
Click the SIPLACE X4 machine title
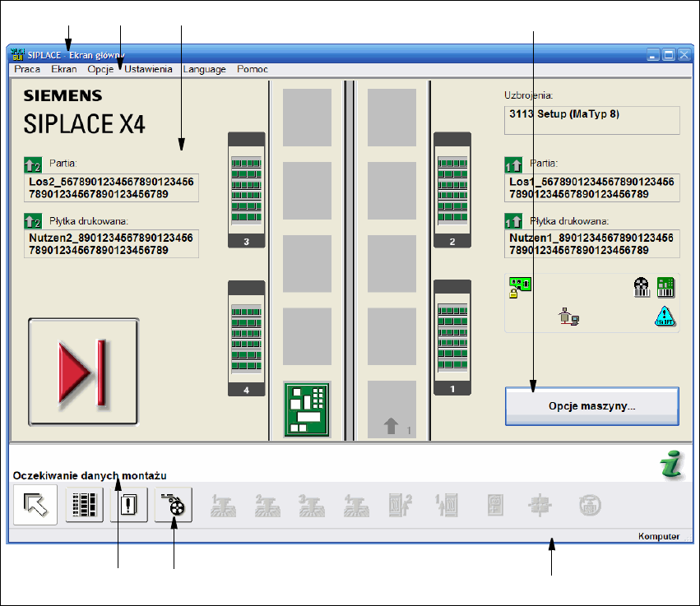pyautogui.click(x=85, y=123)
